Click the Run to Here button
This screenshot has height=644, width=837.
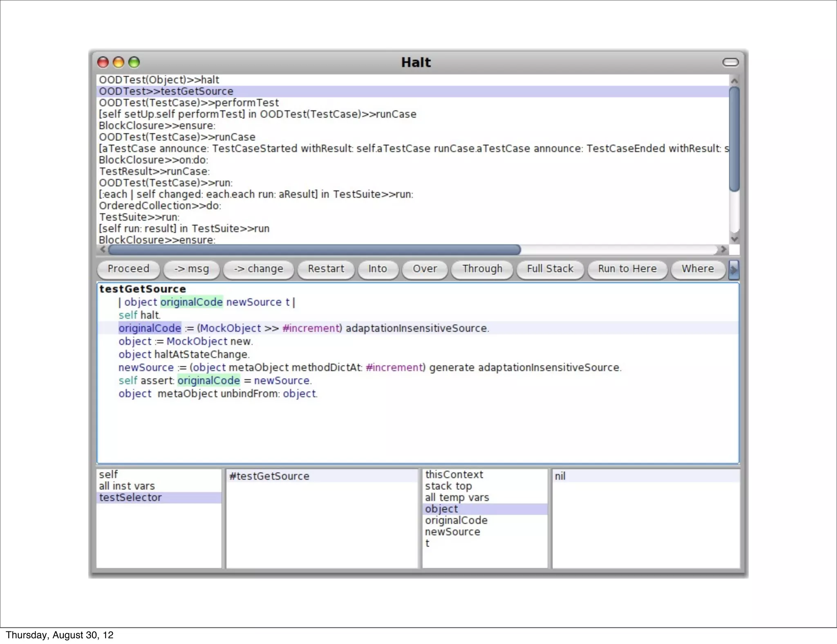point(627,269)
